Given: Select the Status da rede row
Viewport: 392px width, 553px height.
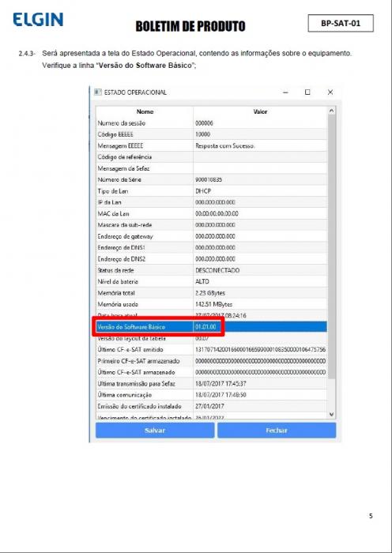Looking at the screenshot, I should coord(211,270).
